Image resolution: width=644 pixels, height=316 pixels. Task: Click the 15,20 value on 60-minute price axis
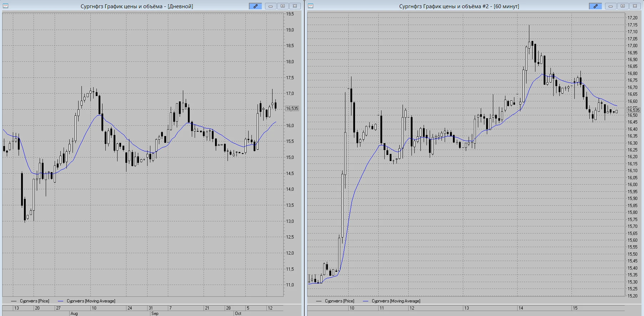pyautogui.click(x=633, y=296)
